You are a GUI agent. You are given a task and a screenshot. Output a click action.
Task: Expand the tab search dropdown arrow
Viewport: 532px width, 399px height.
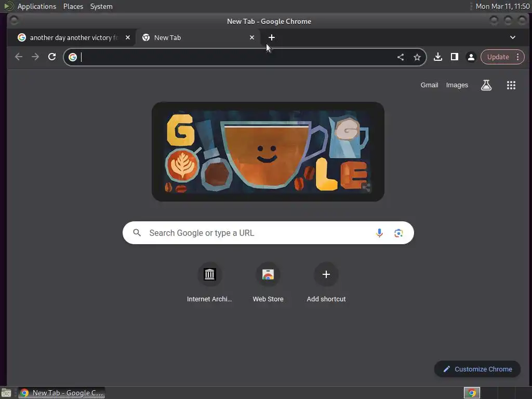513,37
